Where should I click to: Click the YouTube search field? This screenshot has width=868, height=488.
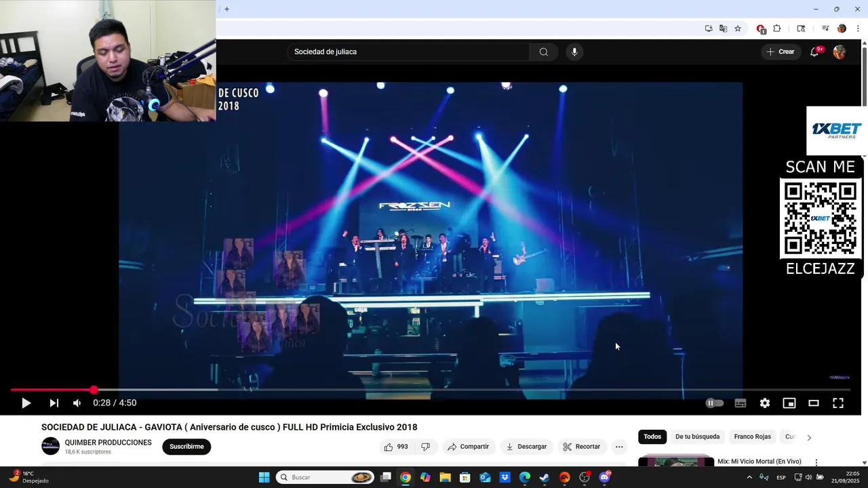[x=409, y=52]
